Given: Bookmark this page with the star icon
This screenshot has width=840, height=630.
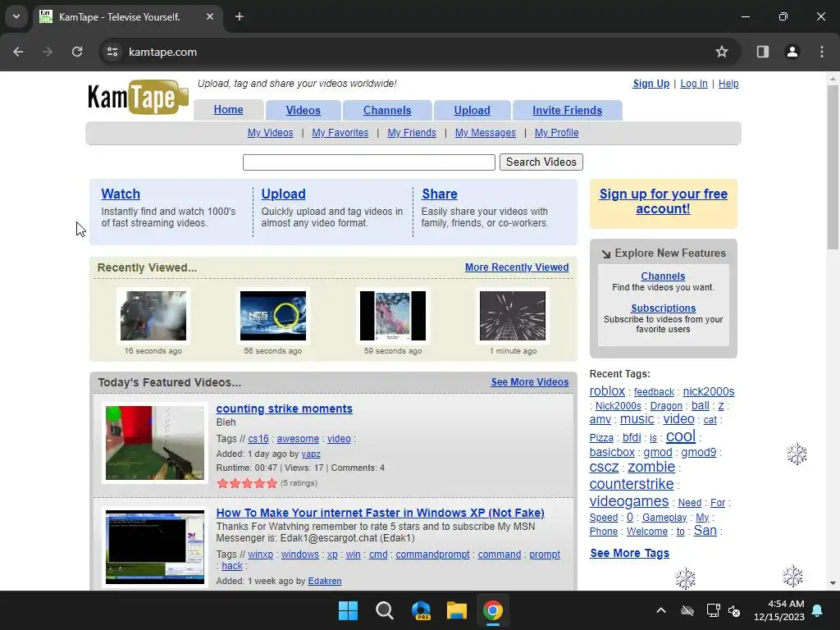Looking at the screenshot, I should [x=722, y=52].
